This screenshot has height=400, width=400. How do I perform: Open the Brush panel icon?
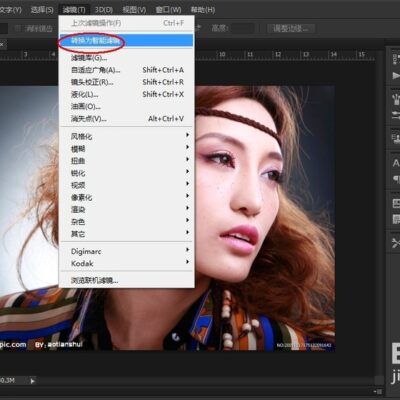pyautogui.click(x=396, y=99)
